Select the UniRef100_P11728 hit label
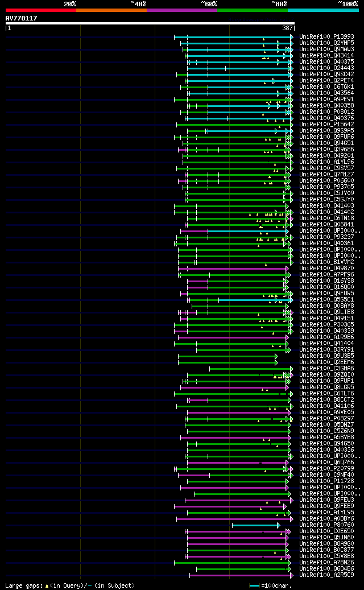The height and width of the screenshot is (590, 364). 327,481
